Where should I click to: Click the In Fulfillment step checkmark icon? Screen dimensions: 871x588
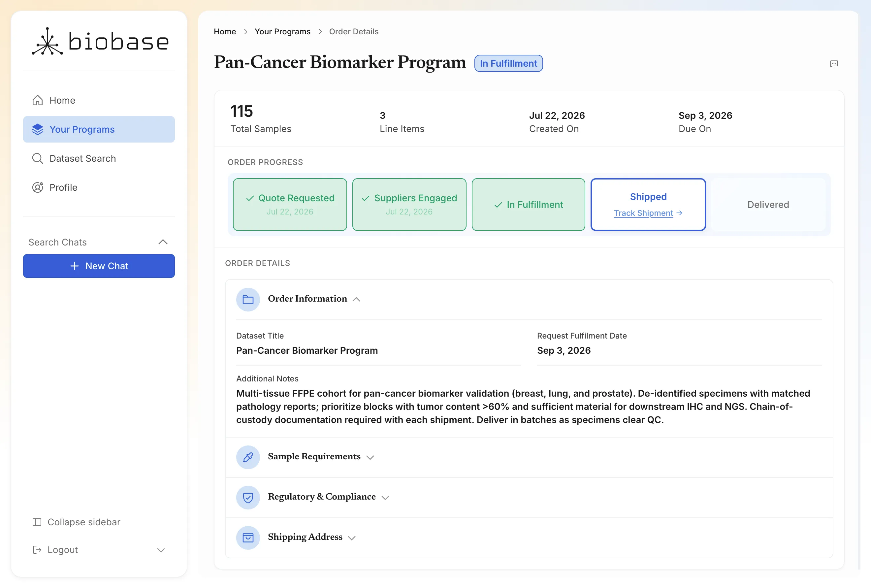[x=498, y=205]
